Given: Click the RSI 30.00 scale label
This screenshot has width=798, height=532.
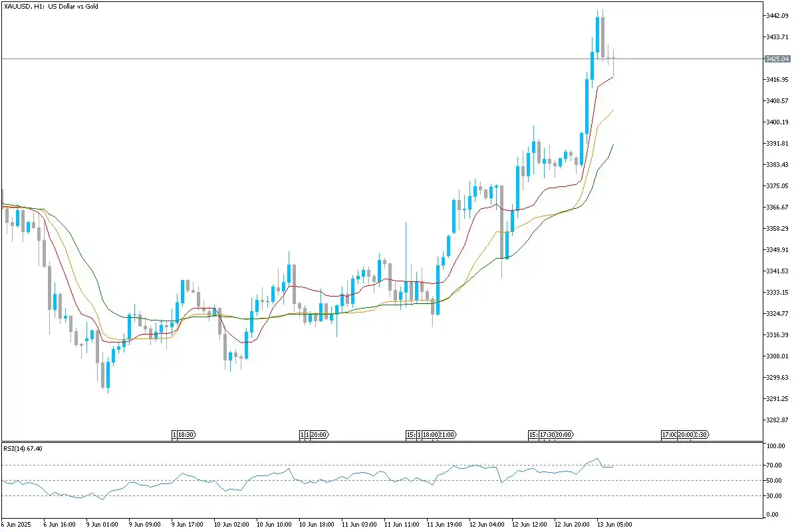Looking at the screenshot, I should [773, 495].
